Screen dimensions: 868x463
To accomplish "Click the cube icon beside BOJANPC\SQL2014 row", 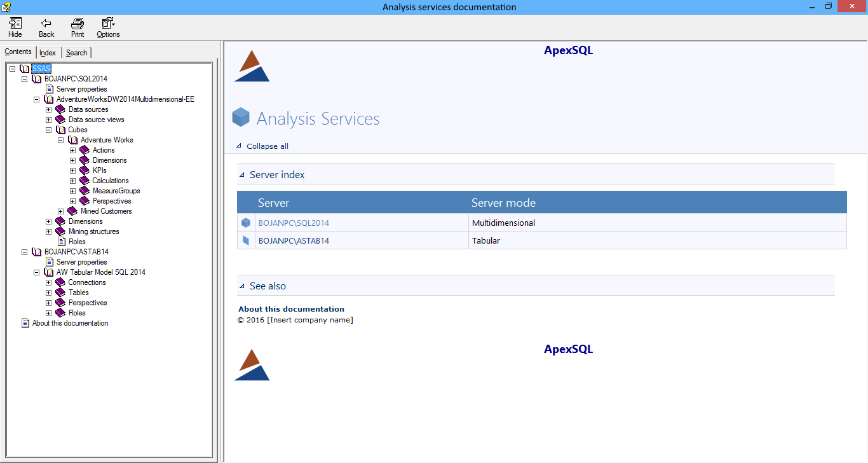I will click(x=246, y=223).
